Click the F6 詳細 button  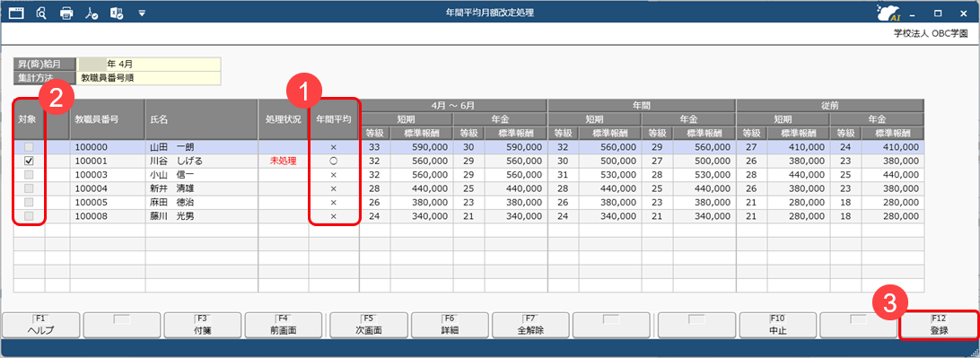(450, 326)
